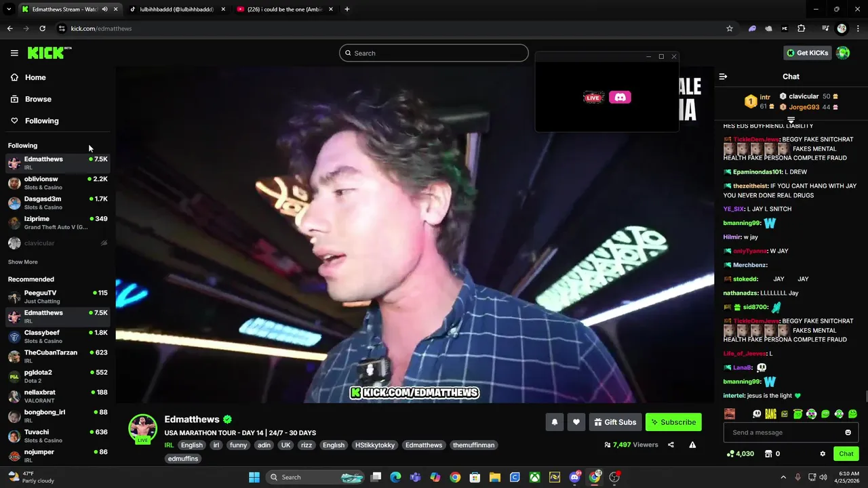Open channel points balance 4,030
Viewport: 868px width, 488px height.
click(x=741, y=453)
